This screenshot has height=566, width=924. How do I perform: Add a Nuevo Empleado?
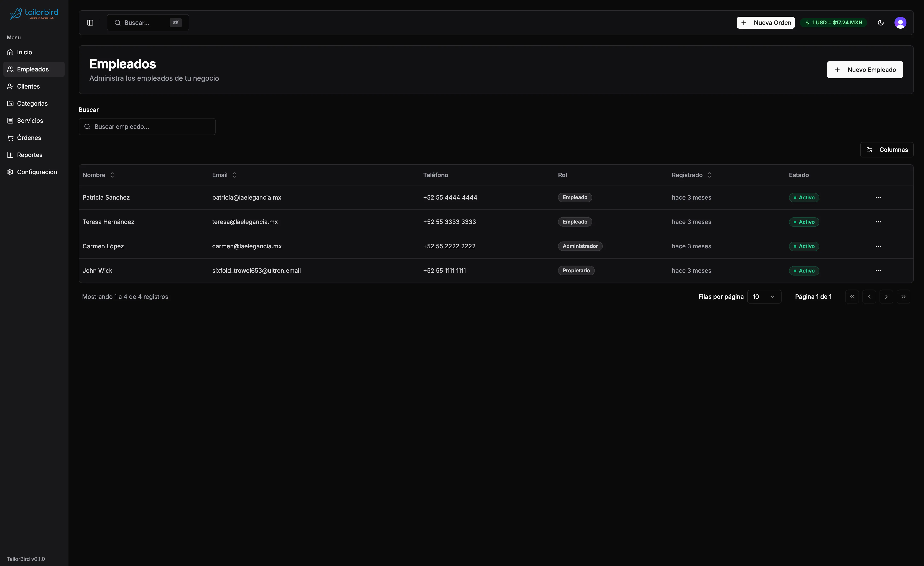(x=865, y=70)
